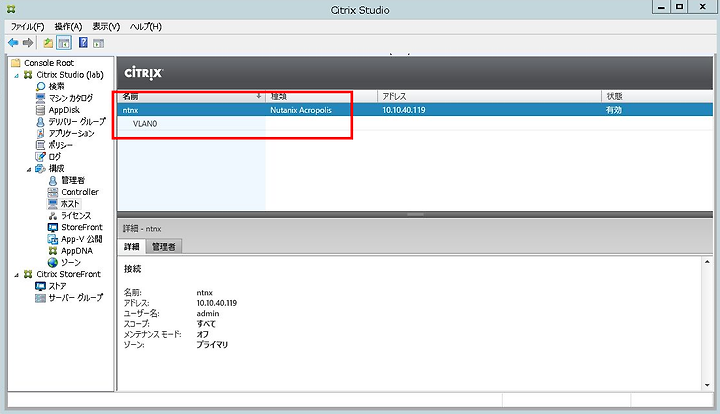Click the ポリシー icon
The height and width of the screenshot is (414, 720).
pos(40,145)
